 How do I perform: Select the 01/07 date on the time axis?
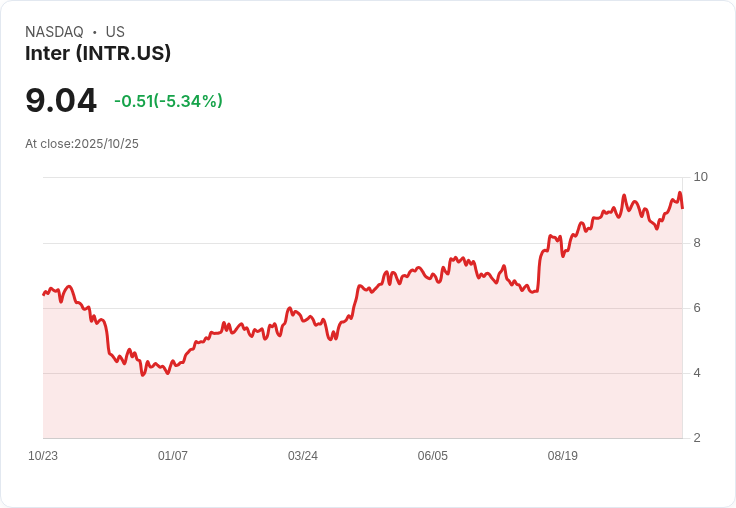173,456
